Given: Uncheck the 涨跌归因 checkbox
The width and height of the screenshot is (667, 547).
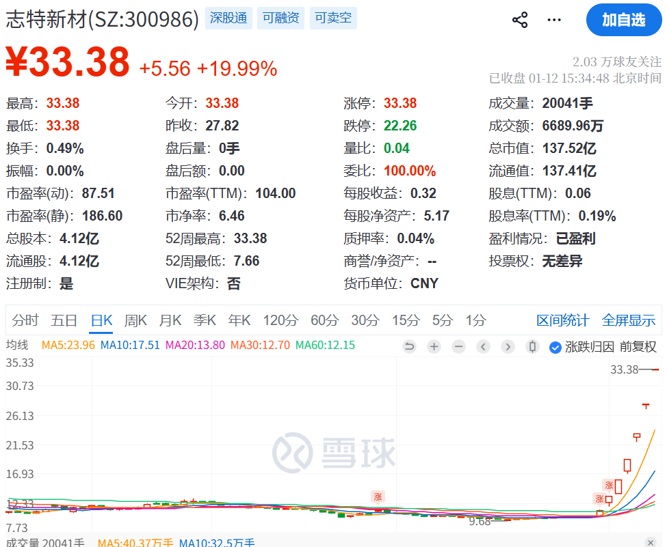Looking at the screenshot, I should (555, 347).
